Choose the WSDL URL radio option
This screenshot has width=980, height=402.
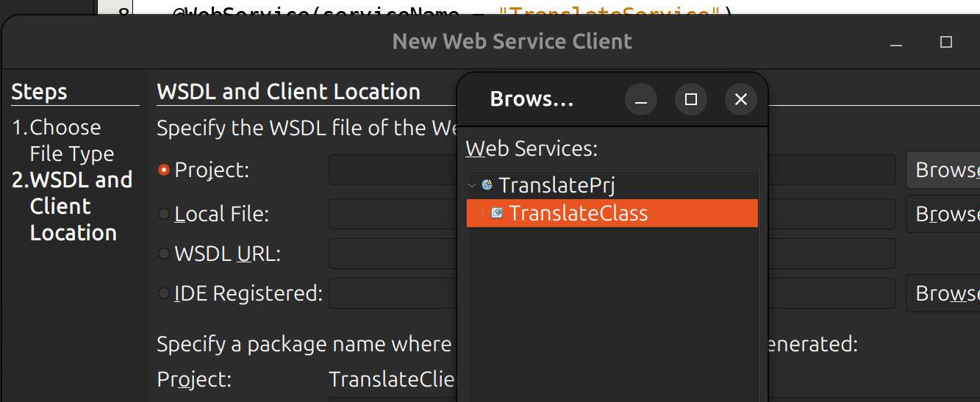[x=164, y=254]
